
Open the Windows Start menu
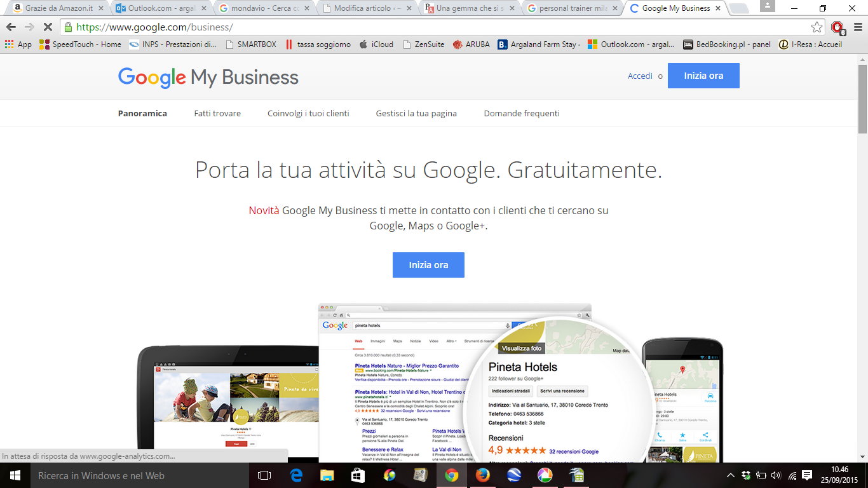(15, 475)
